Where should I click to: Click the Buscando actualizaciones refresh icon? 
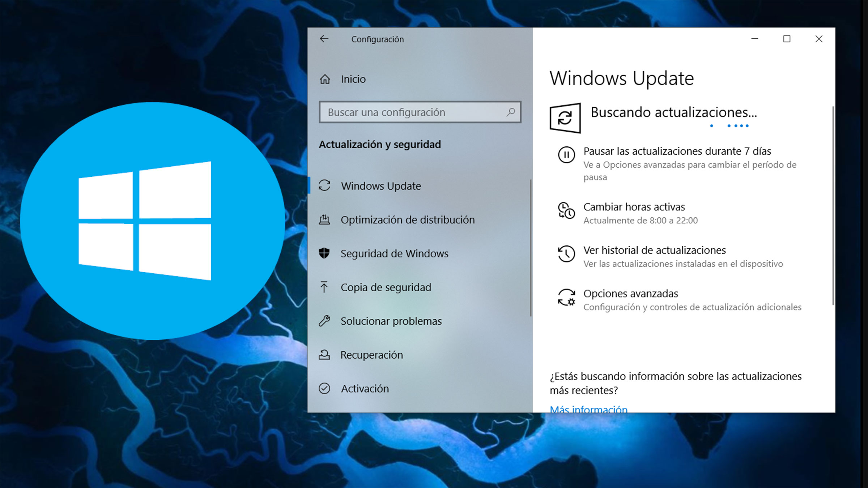(565, 118)
